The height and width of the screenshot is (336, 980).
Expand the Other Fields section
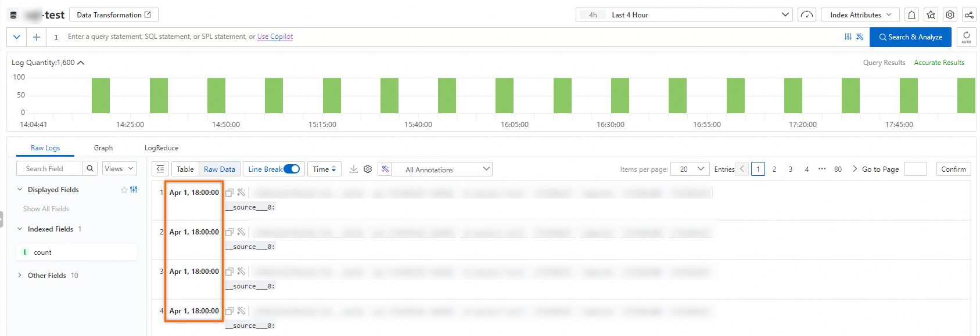[20, 276]
